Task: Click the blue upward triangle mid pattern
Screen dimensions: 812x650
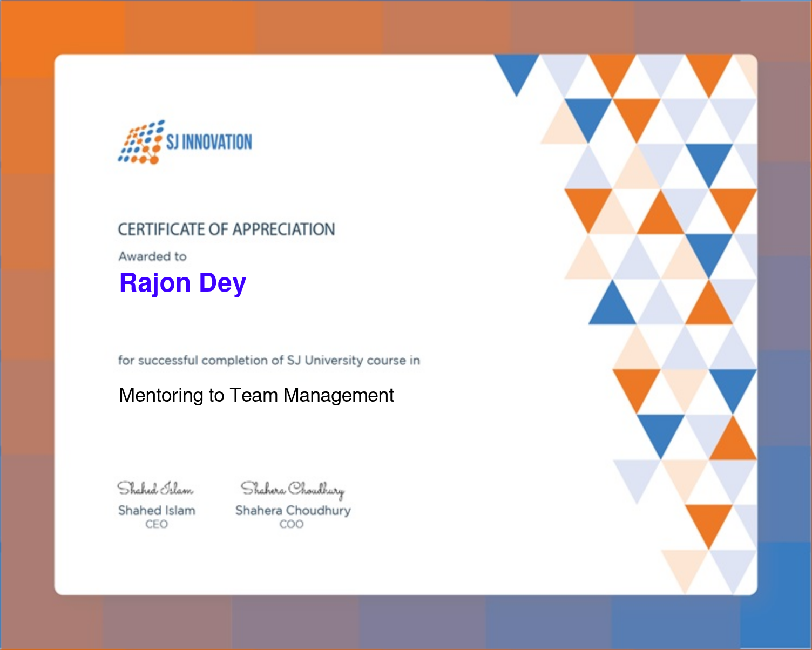Action: [x=612, y=307]
